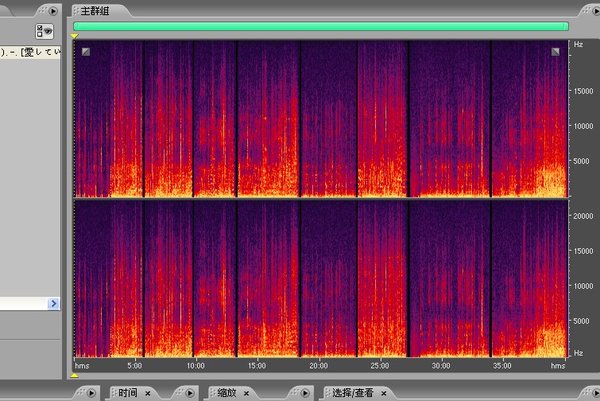Click the 20:00 mark on time ruler
The width and height of the screenshot is (600, 401).
[x=318, y=366]
